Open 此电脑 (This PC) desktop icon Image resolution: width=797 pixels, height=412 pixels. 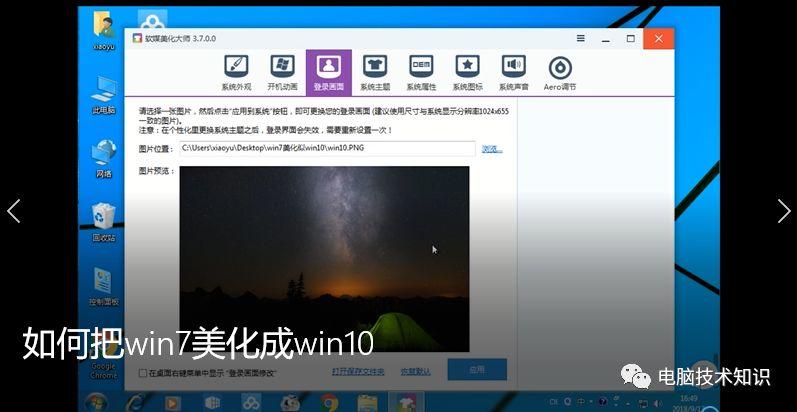coord(104,96)
